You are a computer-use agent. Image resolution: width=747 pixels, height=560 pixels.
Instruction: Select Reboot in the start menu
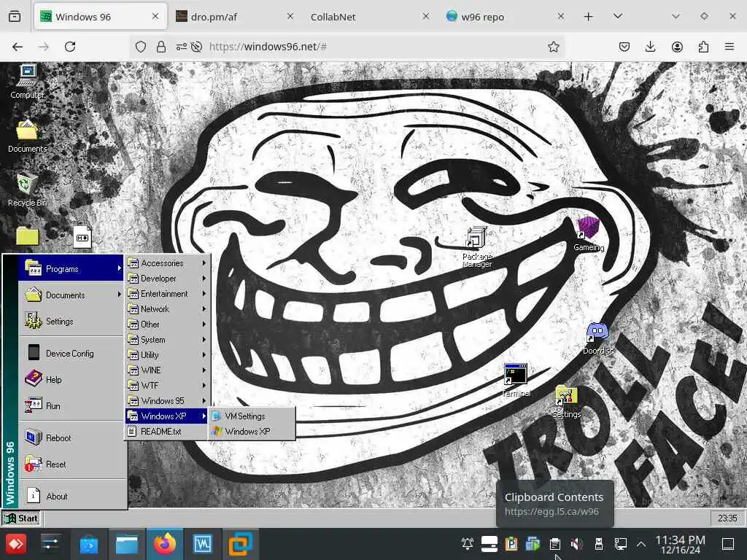(x=71, y=437)
